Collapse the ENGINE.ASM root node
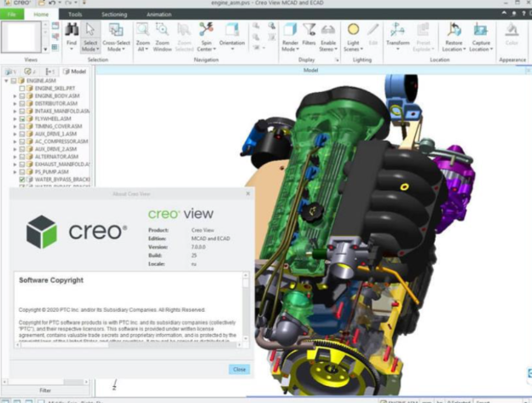The width and height of the screenshot is (532, 403). (6, 81)
